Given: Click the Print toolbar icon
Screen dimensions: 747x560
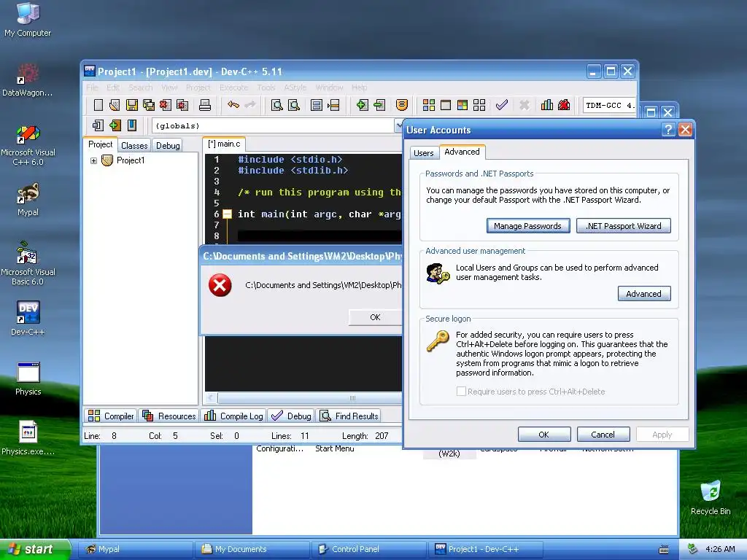Looking at the screenshot, I should pos(205,105).
